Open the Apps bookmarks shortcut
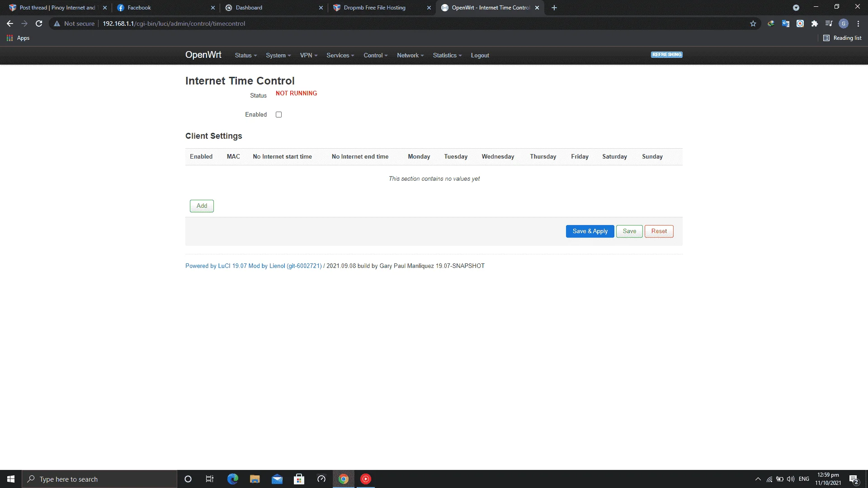868x488 pixels. point(18,38)
